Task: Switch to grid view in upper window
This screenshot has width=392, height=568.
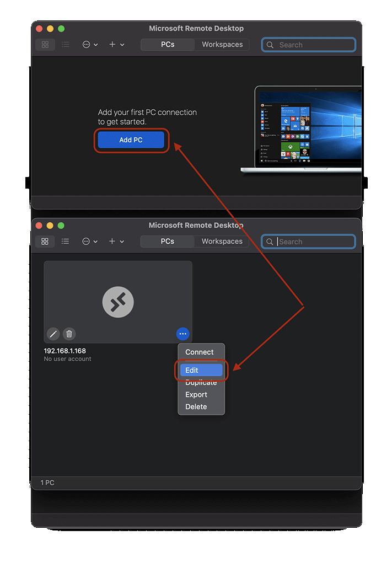Action: (45, 45)
